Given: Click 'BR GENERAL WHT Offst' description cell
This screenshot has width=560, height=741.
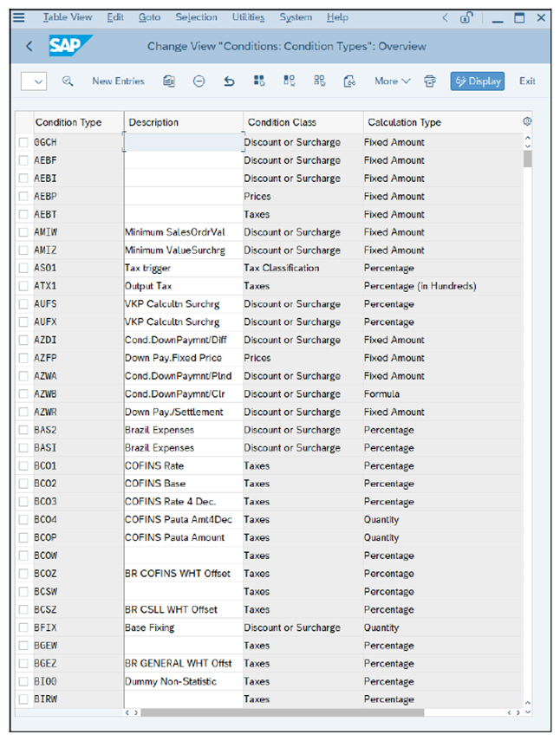Looking at the screenshot, I should tap(184, 664).
